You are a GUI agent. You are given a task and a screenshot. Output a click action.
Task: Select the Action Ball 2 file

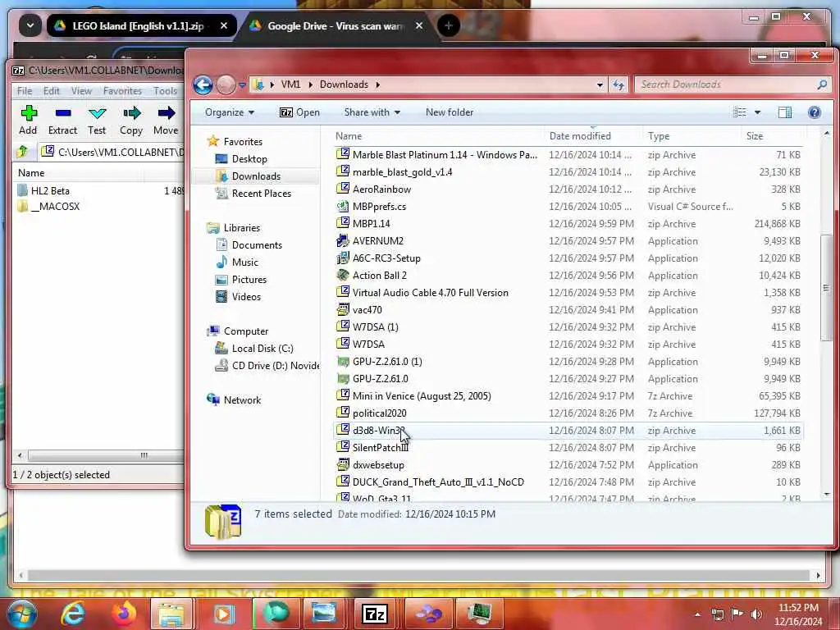click(x=568, y=276)
